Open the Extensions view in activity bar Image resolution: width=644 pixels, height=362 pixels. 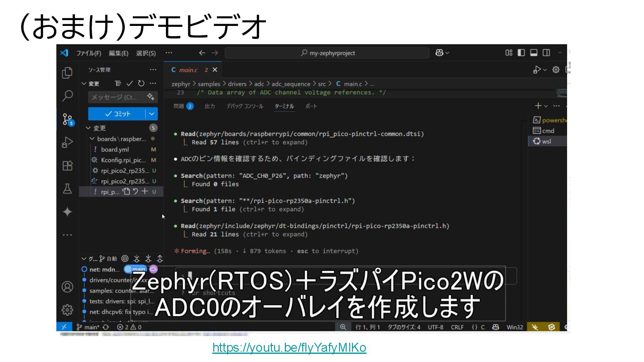coord(67,166)
